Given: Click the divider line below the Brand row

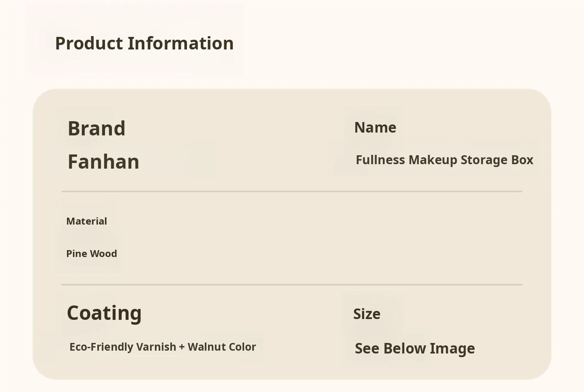Looking at the screenshot, I should 292,191.
